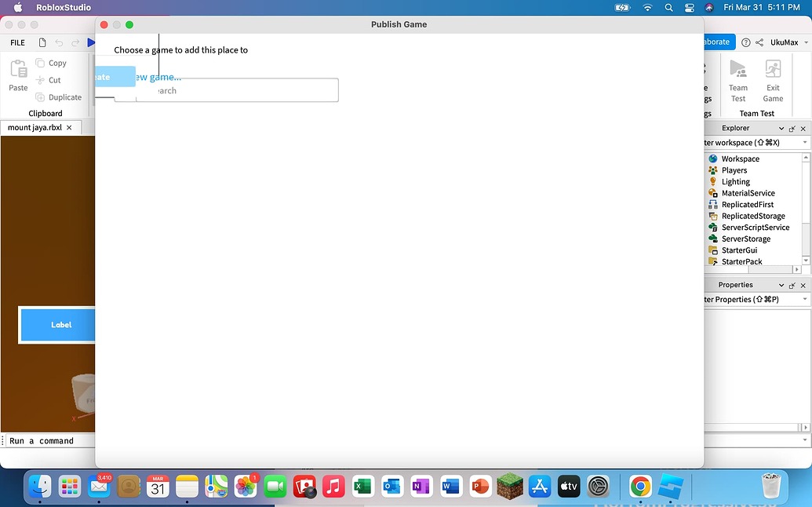812x507 pixels.
Task: Select Workspace in Explorer
Action: [x=741, y=159]
